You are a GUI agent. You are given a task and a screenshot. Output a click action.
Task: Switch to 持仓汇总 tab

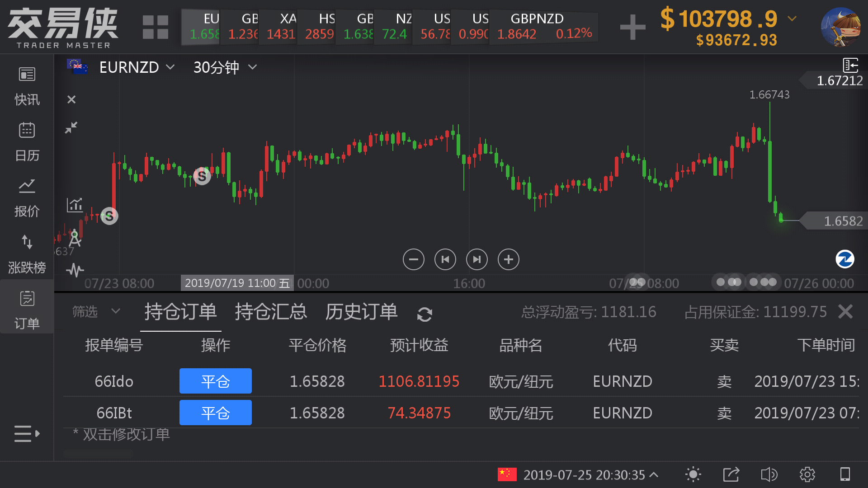271,312
